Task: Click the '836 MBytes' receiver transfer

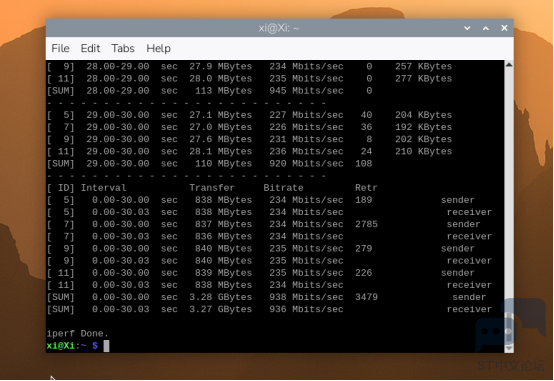Action: click(223, 236)
